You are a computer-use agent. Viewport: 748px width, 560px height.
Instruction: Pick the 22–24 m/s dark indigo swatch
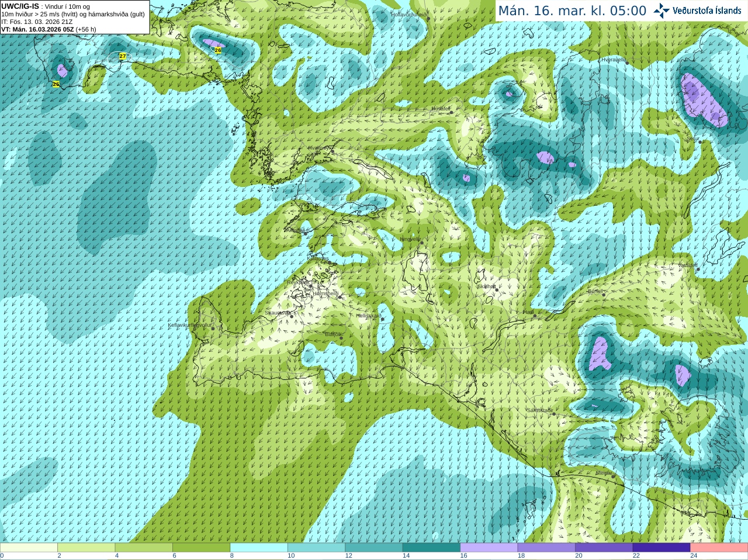click(x=662, y=548)
